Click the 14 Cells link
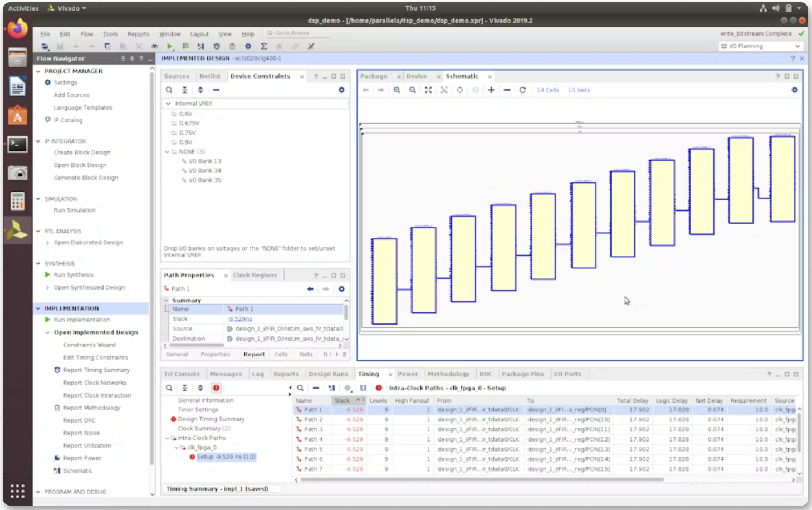 pos(547,90)
